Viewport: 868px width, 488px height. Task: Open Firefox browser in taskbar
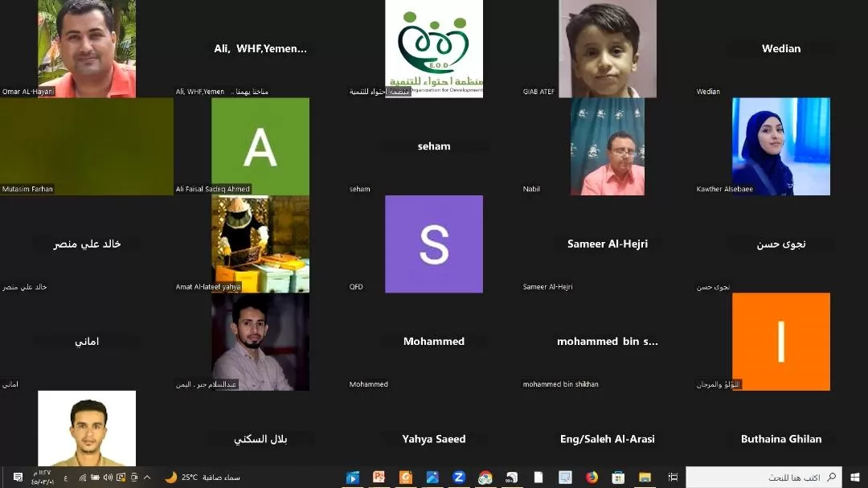[592, 478]
